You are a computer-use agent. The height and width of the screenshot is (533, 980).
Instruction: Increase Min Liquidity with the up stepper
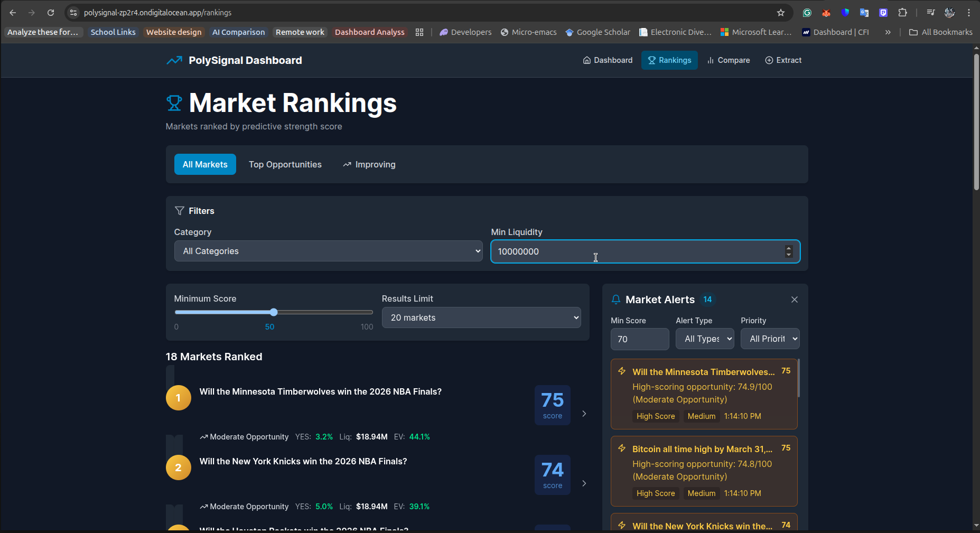pos(789,248)
